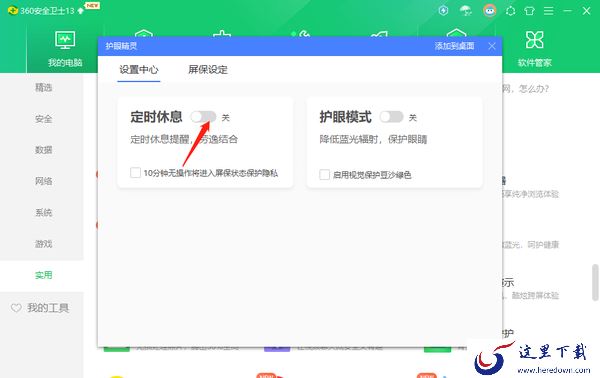
Task: Click the 护眼模式 heading text
Action: pyautogui.click(x=345, y=117)
